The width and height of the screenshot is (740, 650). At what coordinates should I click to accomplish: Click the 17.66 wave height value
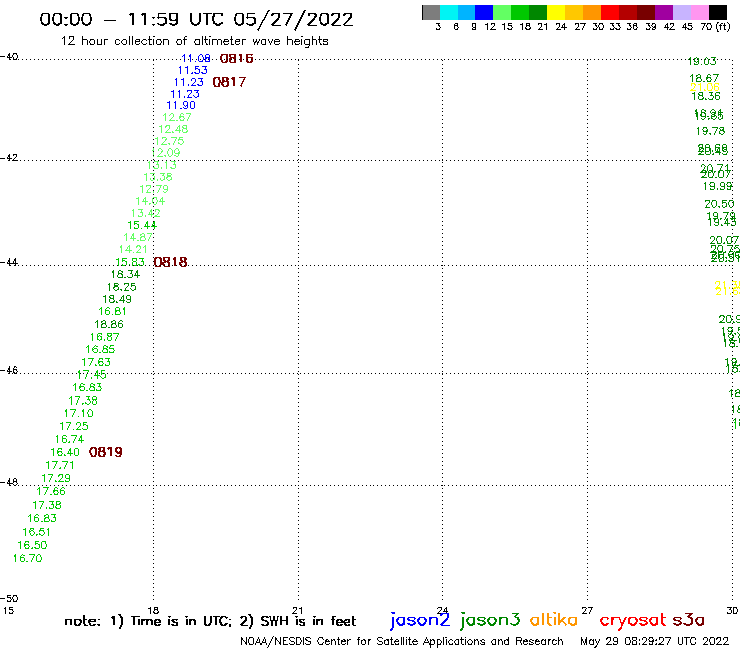click(51, 491)
